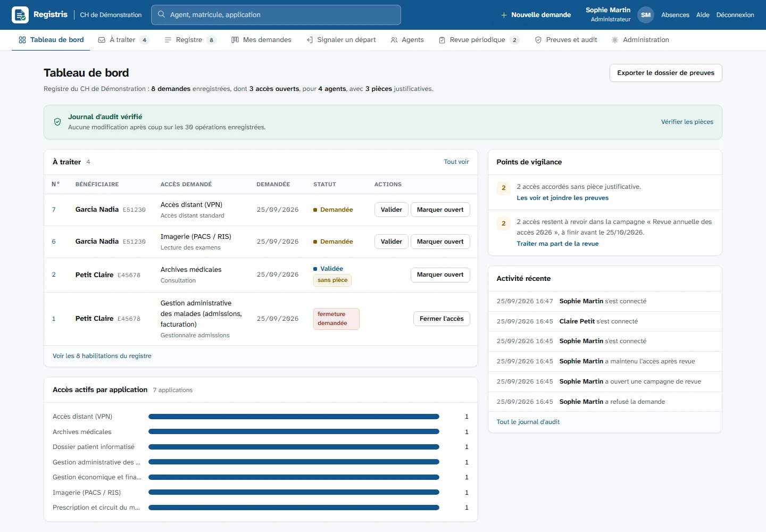
Task: Open the Absences header link
Action: coord(675,15)
